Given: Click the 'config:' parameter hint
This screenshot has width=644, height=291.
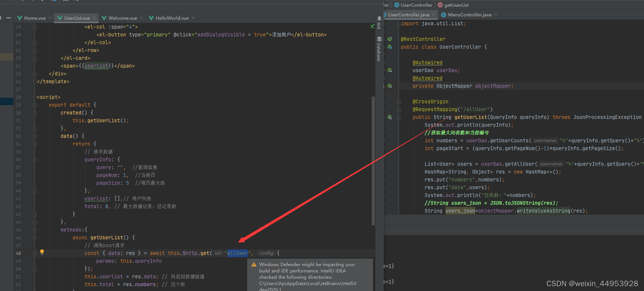Looking at the screenshot, I should (267, 253).
